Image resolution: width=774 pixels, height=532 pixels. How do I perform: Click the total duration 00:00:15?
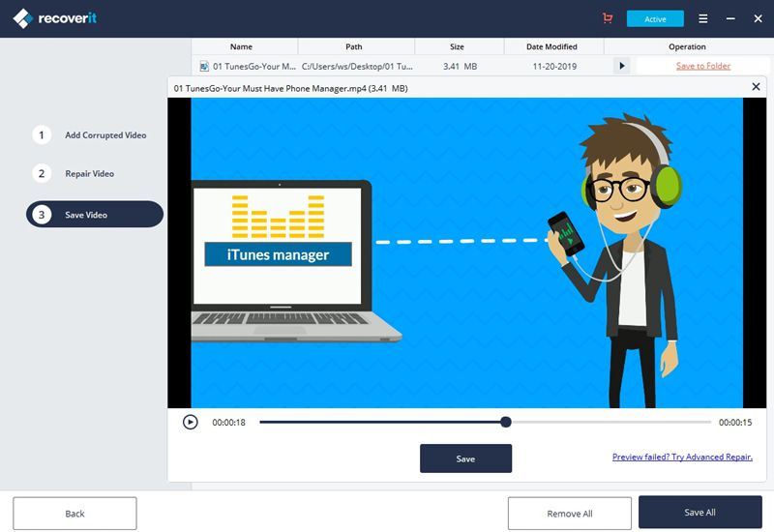735,423
